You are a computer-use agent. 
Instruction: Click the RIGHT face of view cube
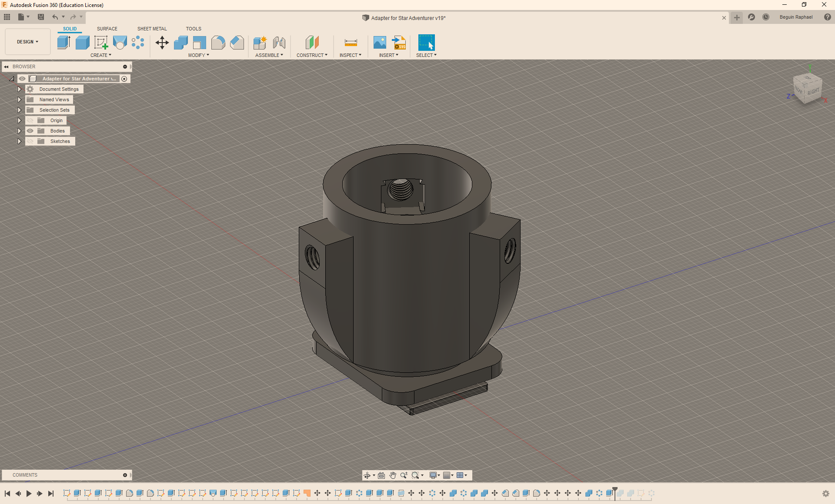coord(813,92)
